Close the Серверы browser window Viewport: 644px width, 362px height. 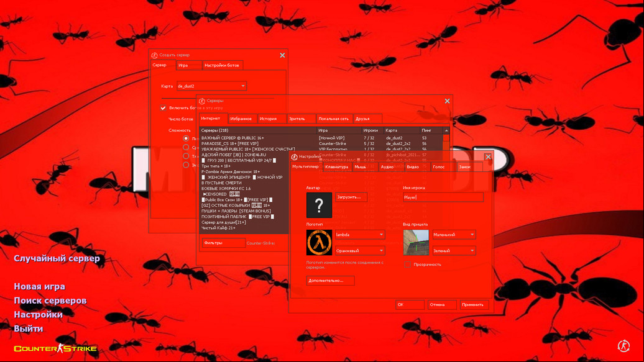448,101
